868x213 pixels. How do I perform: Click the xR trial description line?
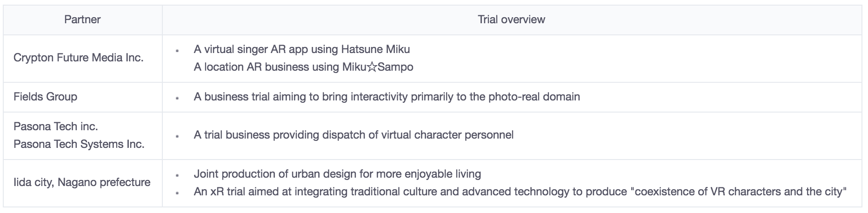click(x=520, y=192)
